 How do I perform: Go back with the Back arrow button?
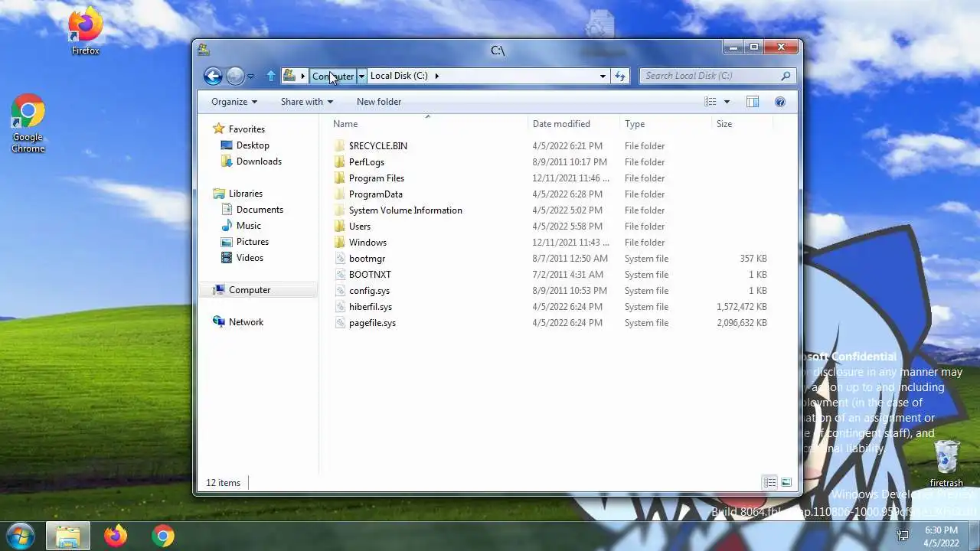pos(213,76)
